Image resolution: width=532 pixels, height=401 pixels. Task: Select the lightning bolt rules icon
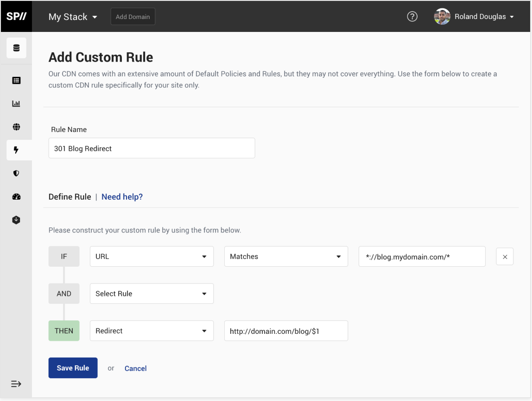point(16,150)
